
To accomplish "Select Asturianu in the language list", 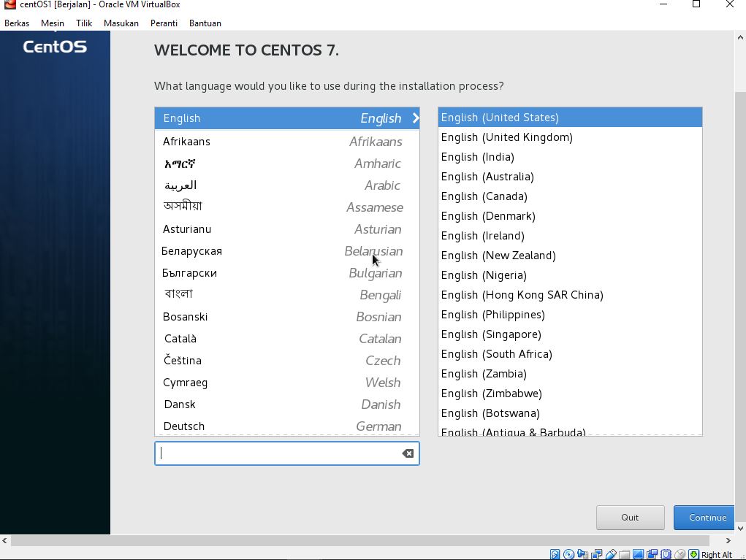I will [287, 229].
